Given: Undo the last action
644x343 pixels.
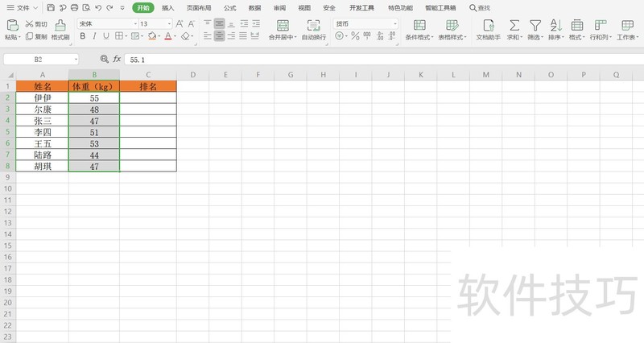Looking at the screenshot, I should click(97, 7).
